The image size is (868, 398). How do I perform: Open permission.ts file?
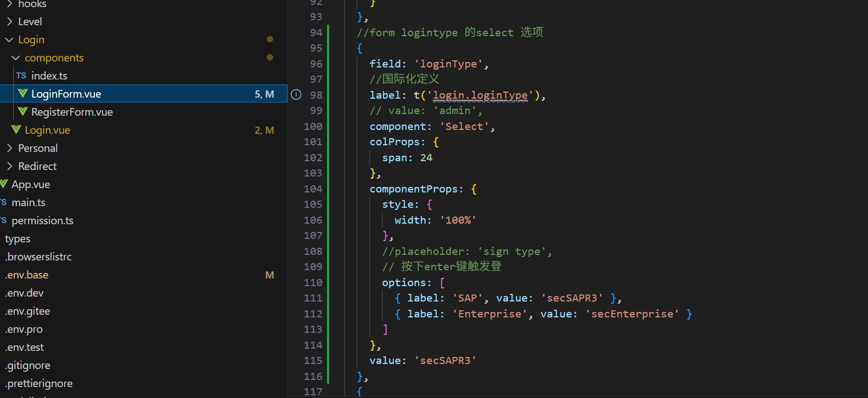pyautogui.click(x=42, y=220)
